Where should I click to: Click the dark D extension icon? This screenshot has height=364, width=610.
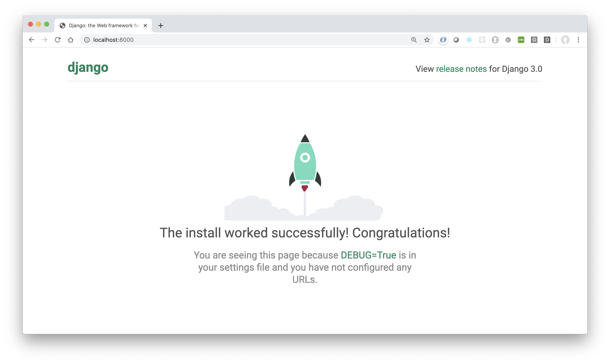click(x=547, y=40)
